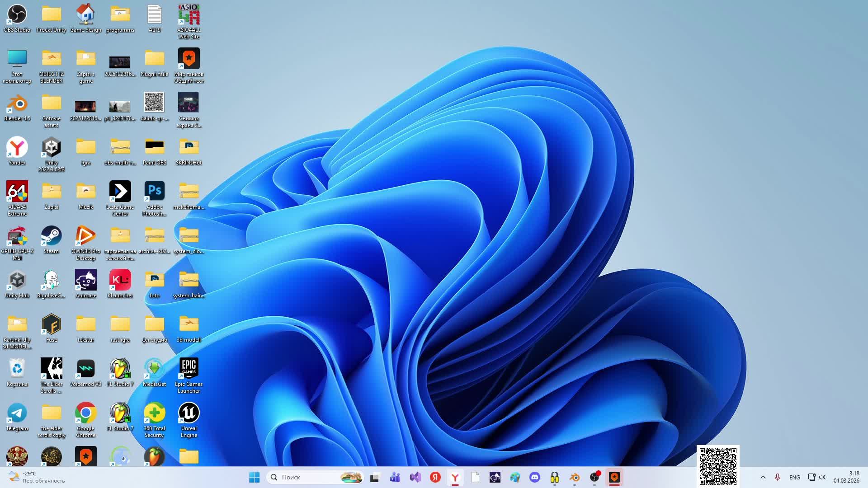Toggle microphone icon in system tray
Viewport: 868px width, 488px height.
point(778,478)
